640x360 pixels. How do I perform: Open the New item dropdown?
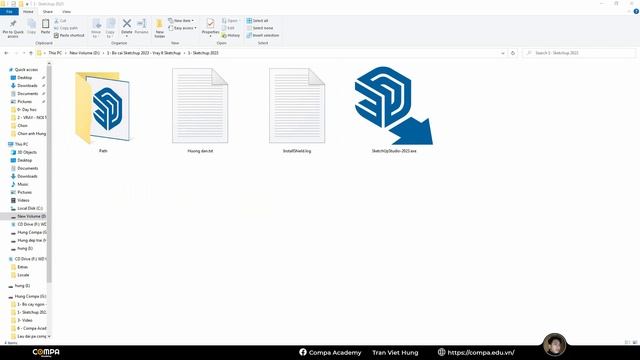click(x=181, y=20)
